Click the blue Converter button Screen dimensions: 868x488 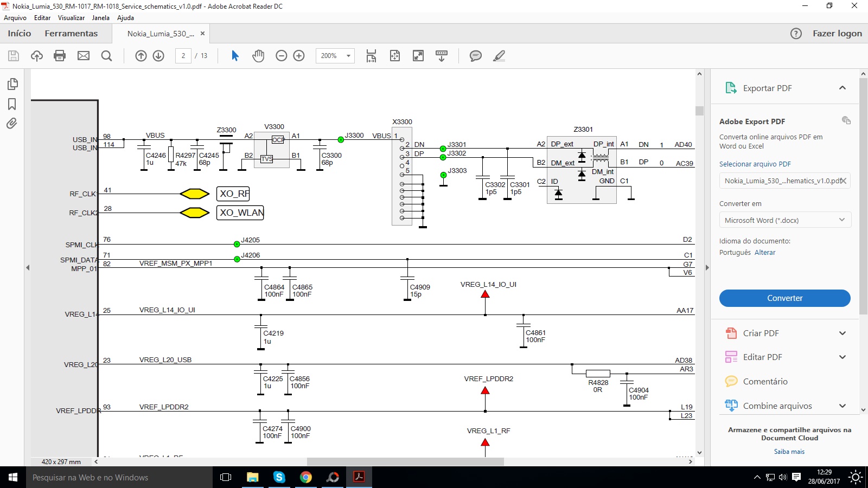click(x=785, y=298)
